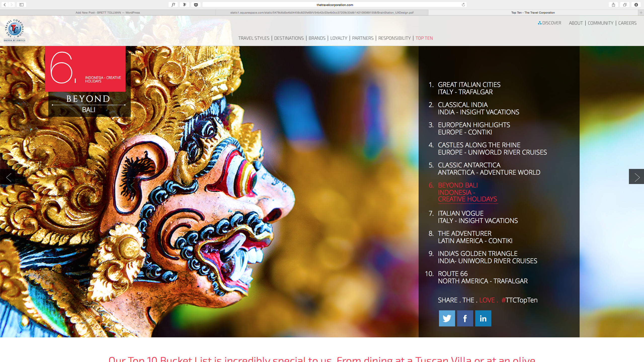The width and height of the screenshot is (644, 362).
Task: Click The Travel Corporation logo
Action: click(x=14, y=30)
